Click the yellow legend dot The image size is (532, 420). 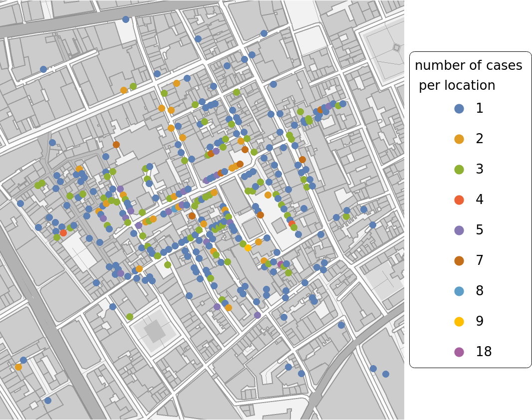(459, 322)
